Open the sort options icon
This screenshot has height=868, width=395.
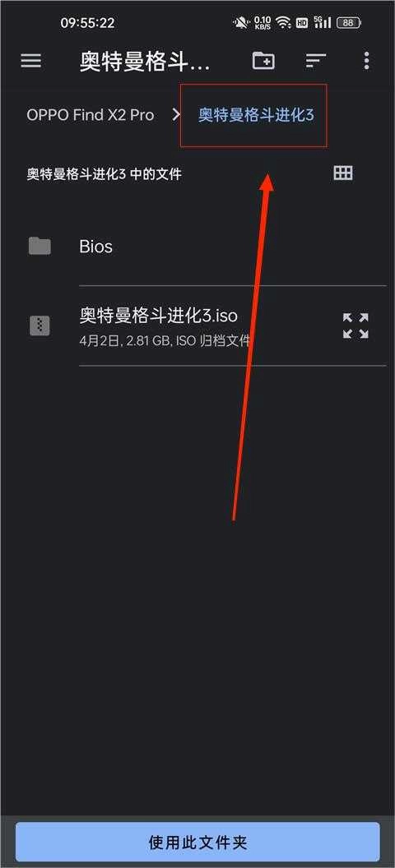click(x=316, y=61)
